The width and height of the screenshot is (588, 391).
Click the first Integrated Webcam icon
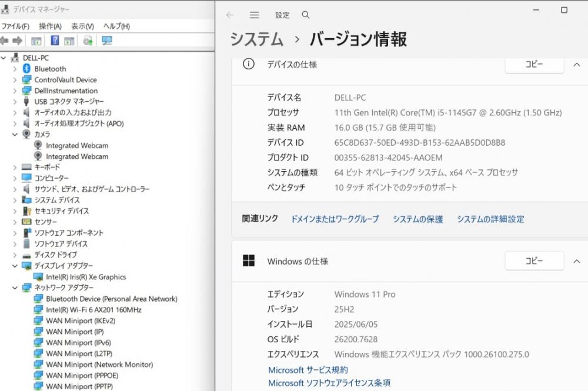point(38,145)
